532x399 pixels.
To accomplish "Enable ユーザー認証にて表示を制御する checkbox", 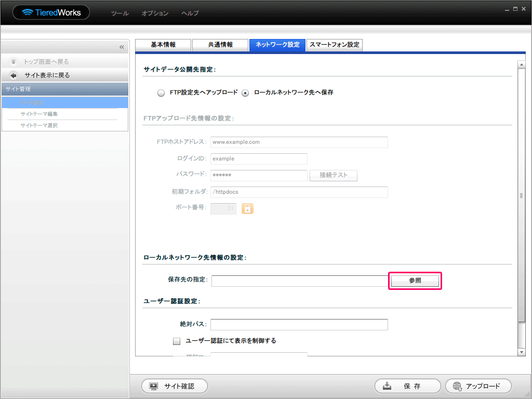I will (177, 341).
